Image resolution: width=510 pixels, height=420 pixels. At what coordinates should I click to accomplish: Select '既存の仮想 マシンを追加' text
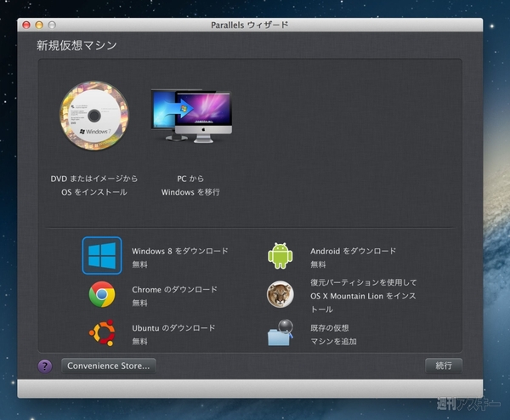pyautogui.click(x=333, y=335)
